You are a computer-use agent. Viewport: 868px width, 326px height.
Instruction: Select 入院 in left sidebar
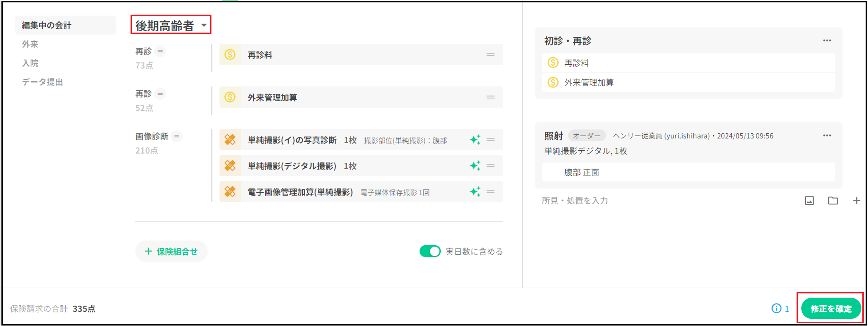(x=30, y=63)
